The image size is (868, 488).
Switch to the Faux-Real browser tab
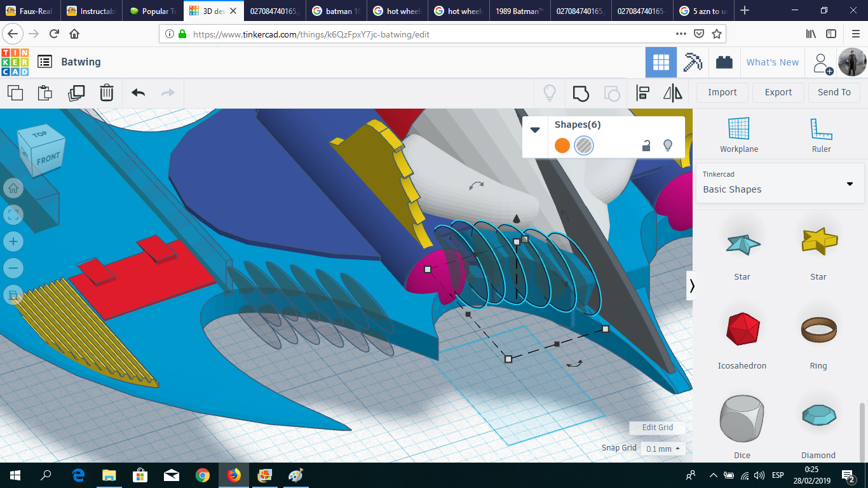tap(31, 11)
